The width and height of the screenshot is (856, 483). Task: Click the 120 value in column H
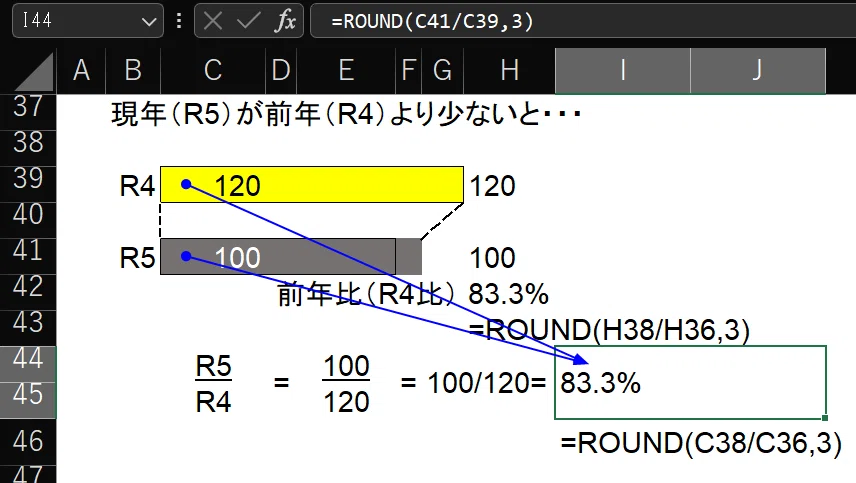tap(492, 186)
